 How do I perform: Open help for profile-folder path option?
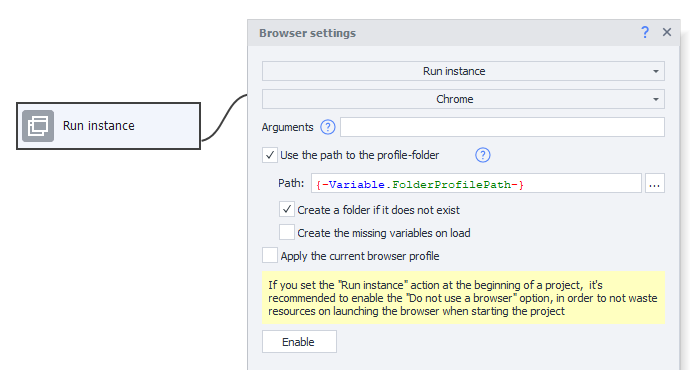(483, 155)
